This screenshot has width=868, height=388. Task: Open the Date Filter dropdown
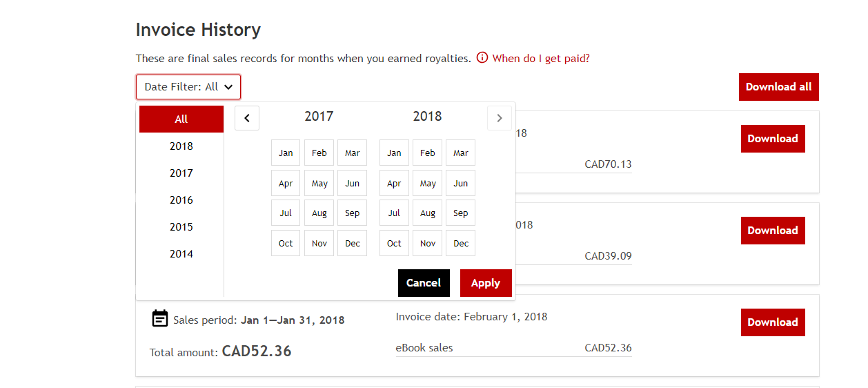[188, 87]
